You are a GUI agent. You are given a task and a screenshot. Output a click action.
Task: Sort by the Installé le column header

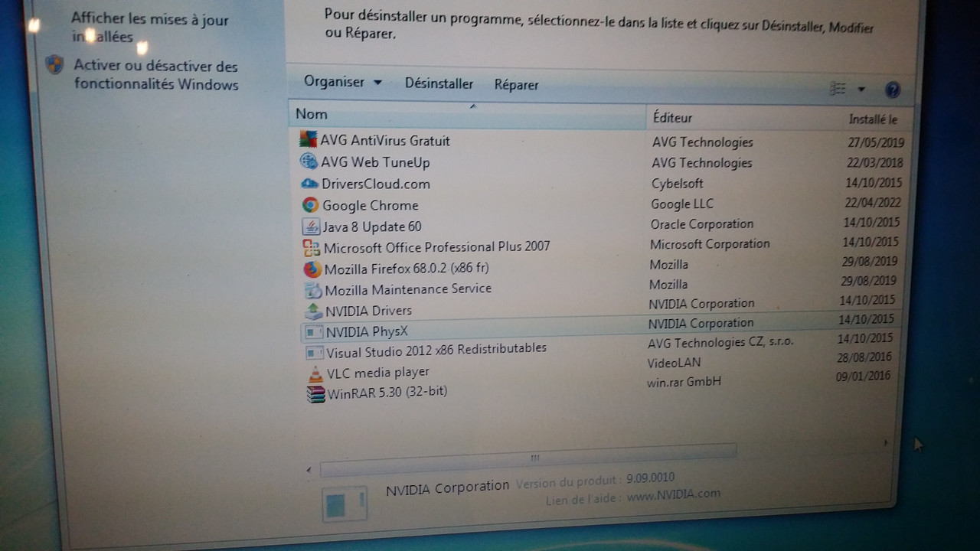[x=873, y=119]
